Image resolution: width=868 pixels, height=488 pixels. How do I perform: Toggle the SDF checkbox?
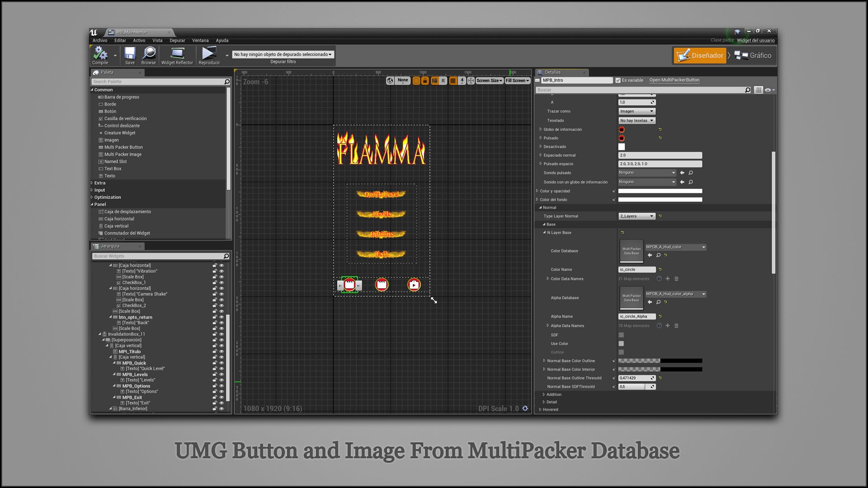621,335
